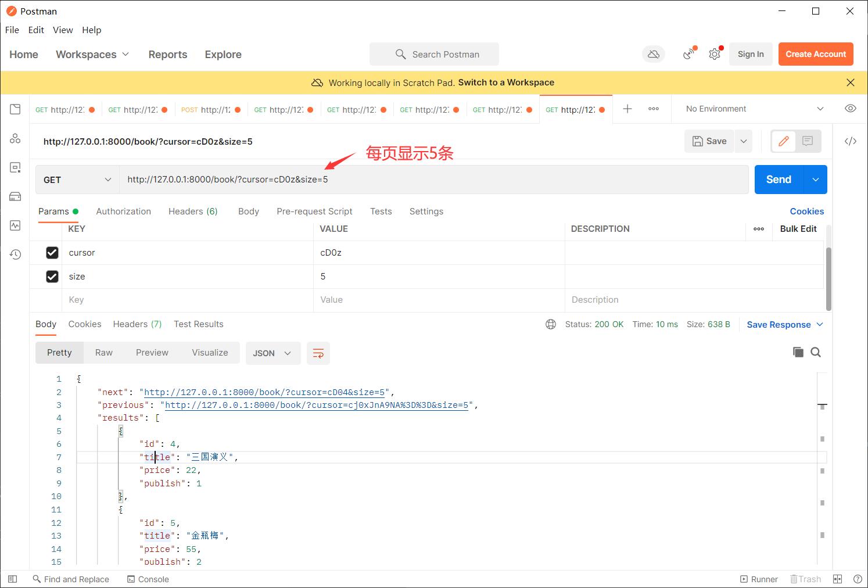
Task: Switch to the Visualize response view
Action: [x=210, y=353]
